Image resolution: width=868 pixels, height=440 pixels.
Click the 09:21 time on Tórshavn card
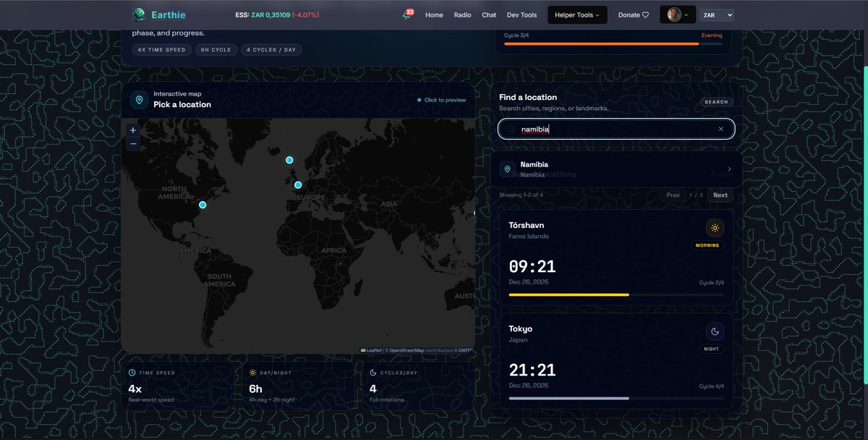point(532,267)
